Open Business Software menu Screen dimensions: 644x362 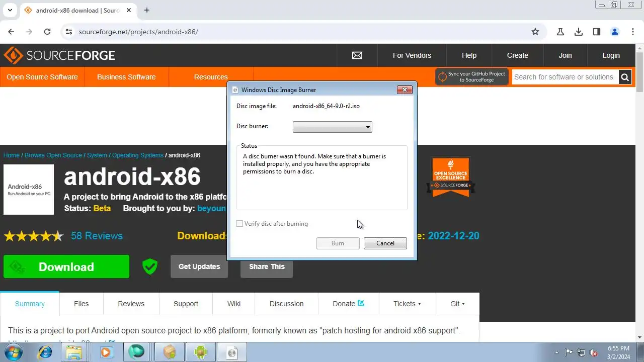click(126, 77)
